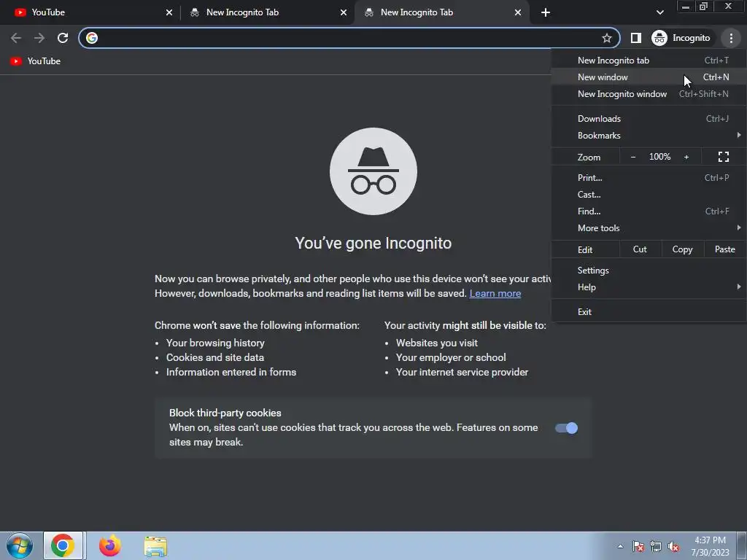Viewport: 747px width, 560px height.
Task: Click Paste in the Edit row
Action: (x=724, y=249)
